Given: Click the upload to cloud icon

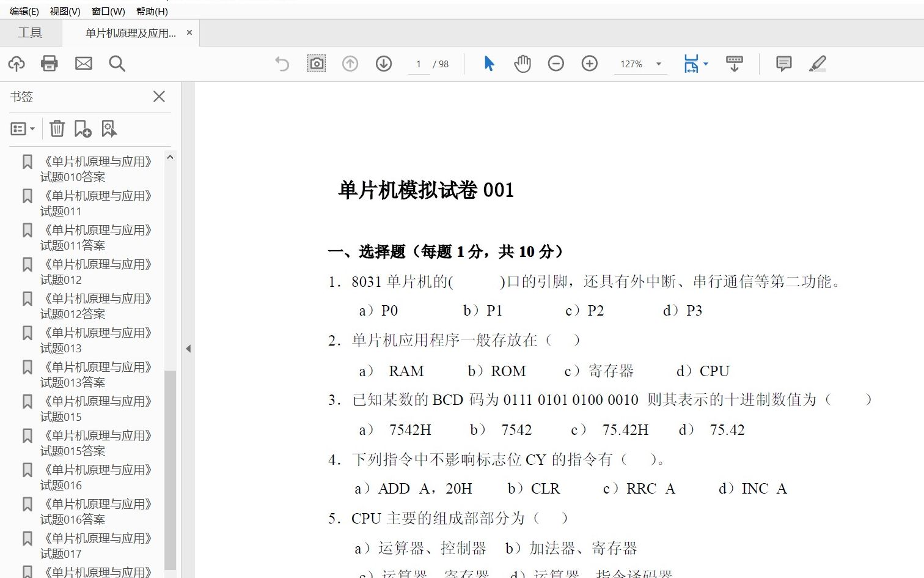Looking at the screenshot, I should point(16,64).
